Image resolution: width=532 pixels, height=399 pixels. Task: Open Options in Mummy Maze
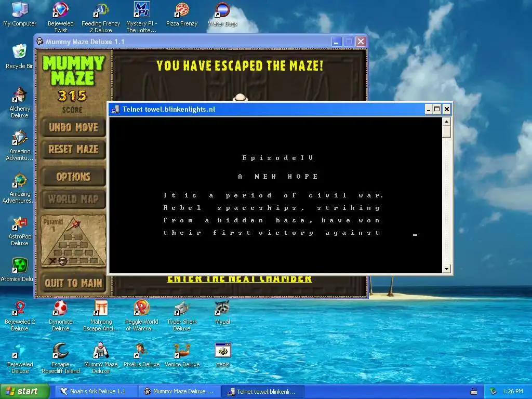coord(73,177)
